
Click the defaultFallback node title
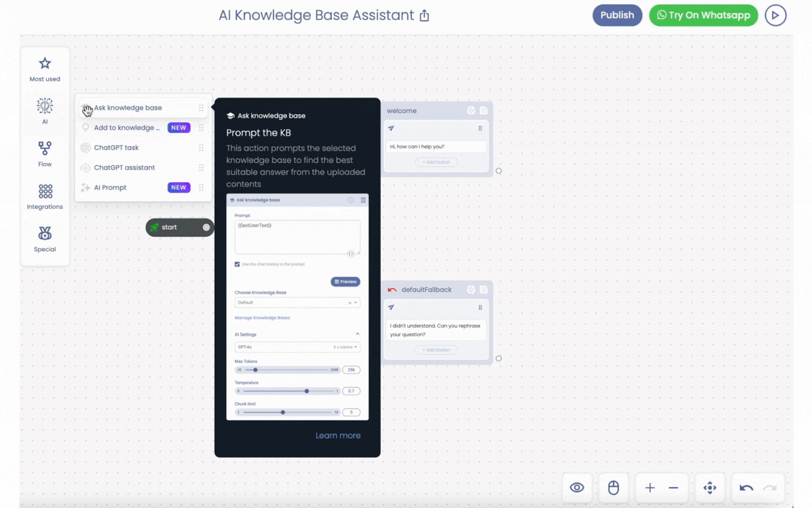tap(426, 290)
